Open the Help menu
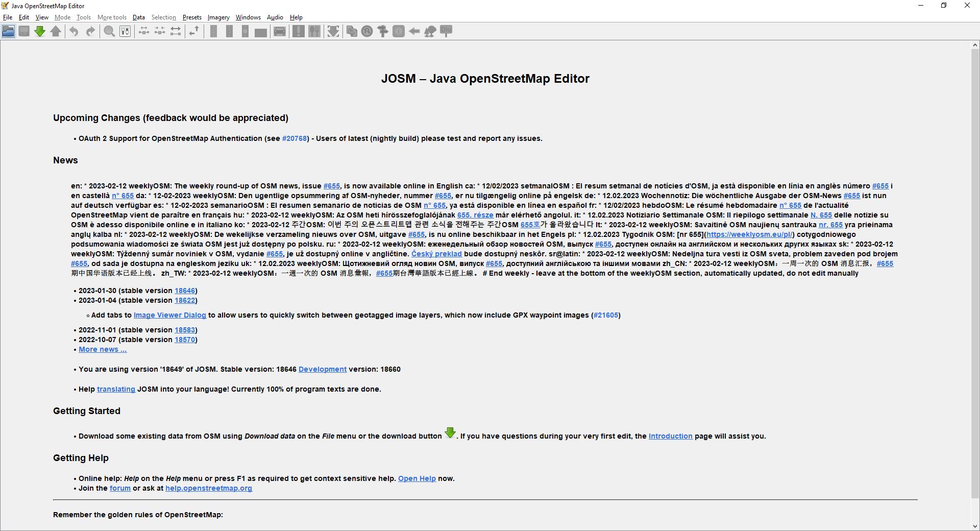Screen dimensions: 980x531 tap(296, 17)
